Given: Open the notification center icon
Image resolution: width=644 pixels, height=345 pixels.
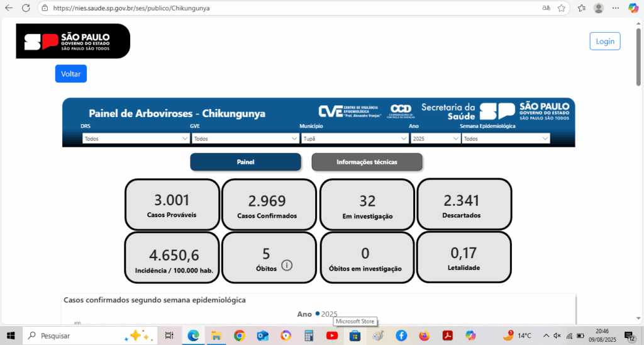Looking at the screenshot, I should (630, 336).
